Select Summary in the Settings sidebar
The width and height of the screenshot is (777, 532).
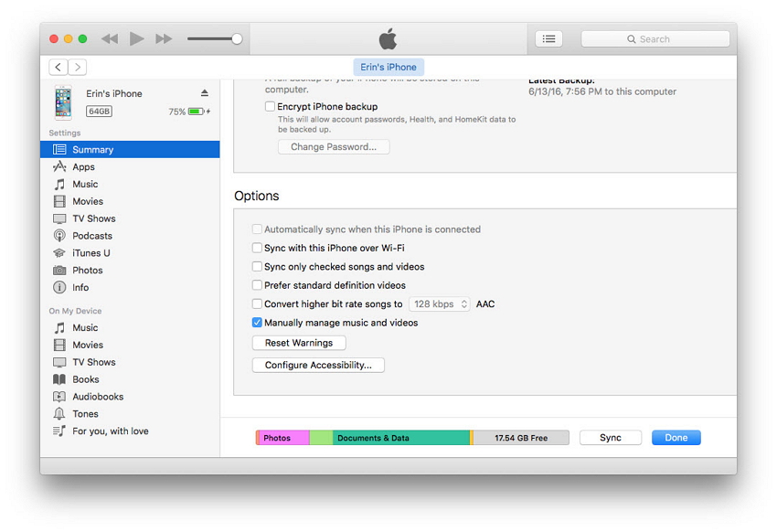pos(92,150)
